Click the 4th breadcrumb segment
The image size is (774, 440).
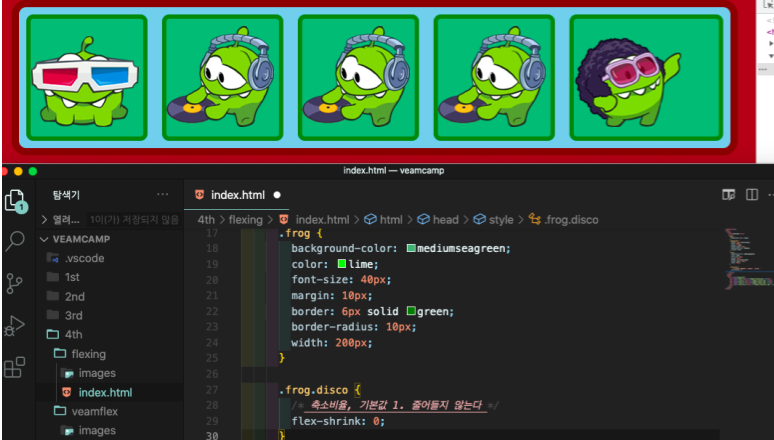click(x=206, y=220)
